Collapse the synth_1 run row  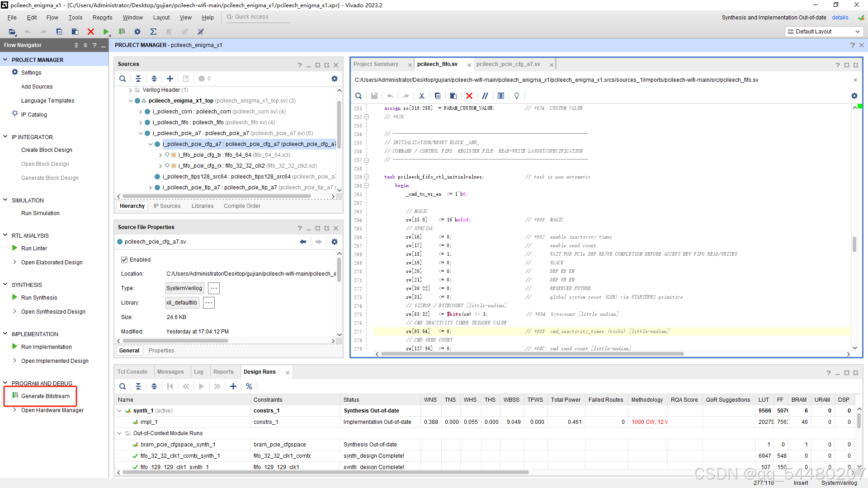(119, 411)
